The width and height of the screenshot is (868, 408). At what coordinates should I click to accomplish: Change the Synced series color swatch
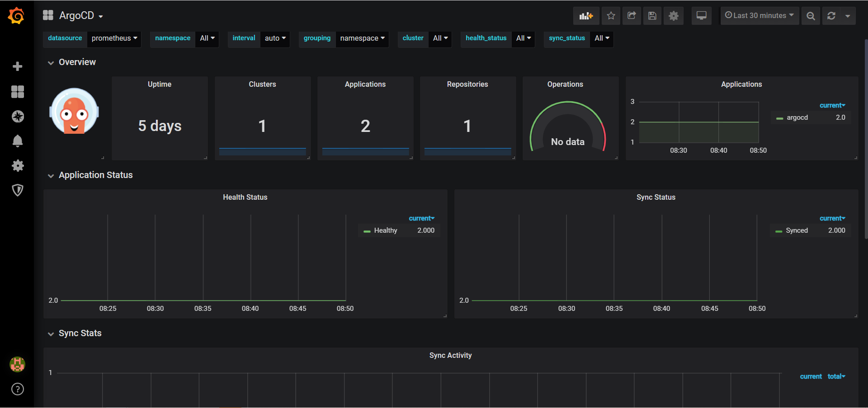pos(778,231)
